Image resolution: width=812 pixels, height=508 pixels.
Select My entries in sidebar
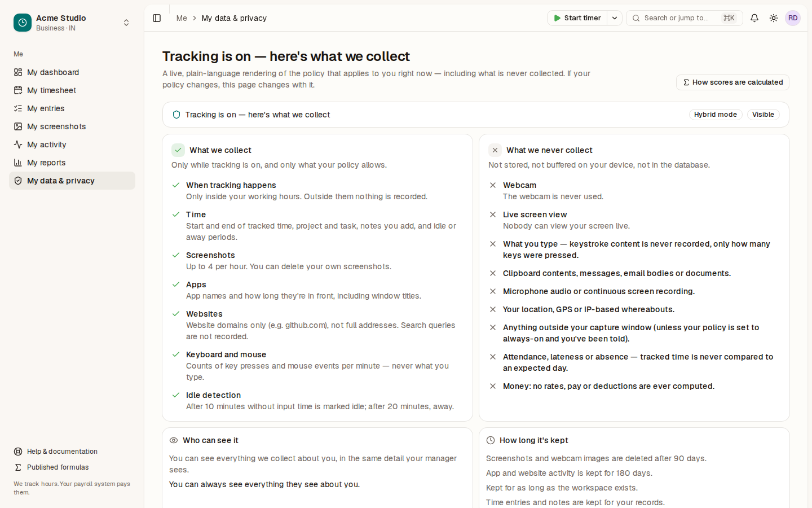tap(72, 108)
